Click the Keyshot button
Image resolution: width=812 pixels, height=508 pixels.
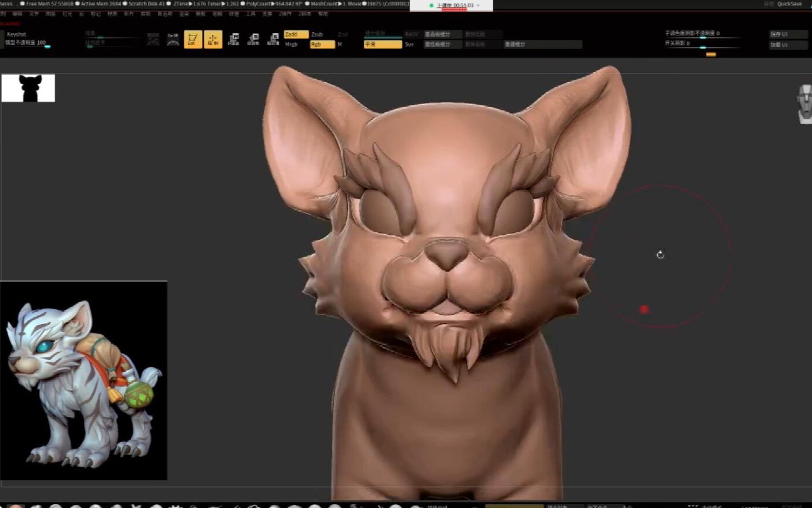pos(16,34)
